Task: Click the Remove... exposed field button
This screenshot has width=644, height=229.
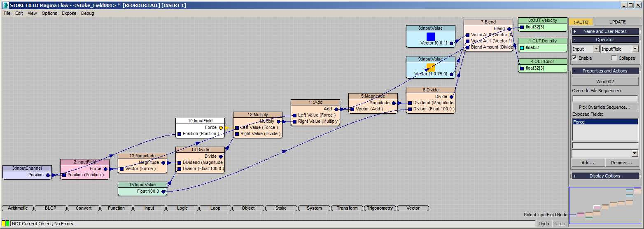Action: tap(622, 163)
